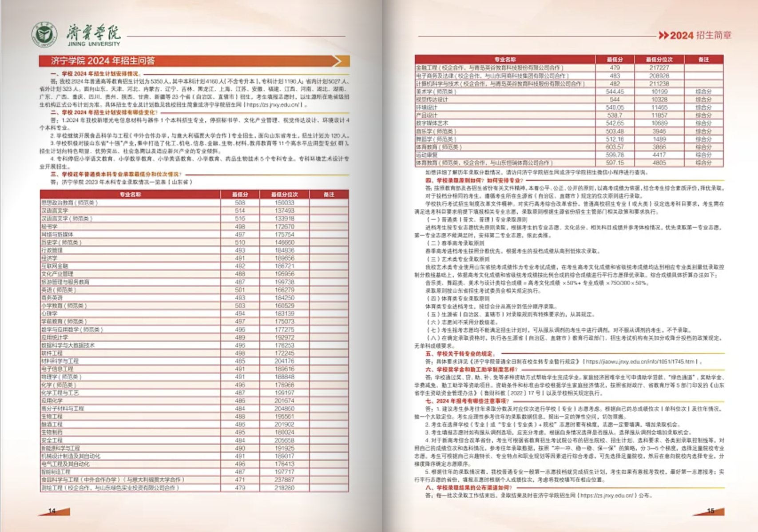Click the '生物制药' row name

[x=52, y=433]
